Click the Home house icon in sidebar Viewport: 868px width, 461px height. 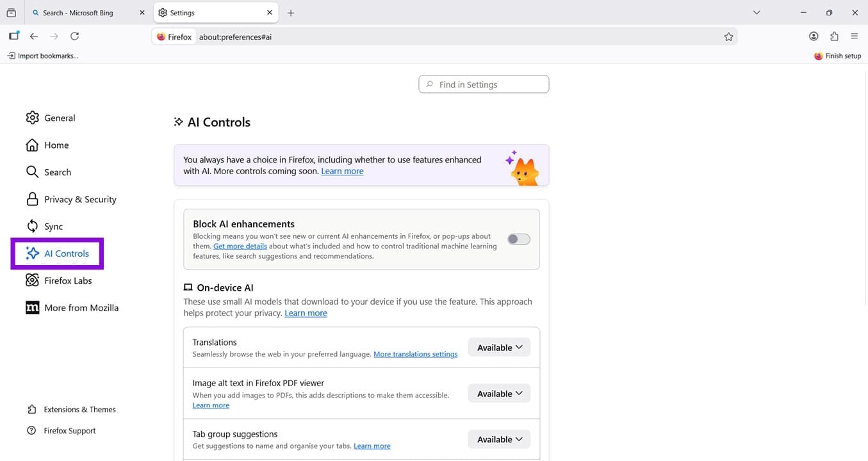[x=32, y=145]
